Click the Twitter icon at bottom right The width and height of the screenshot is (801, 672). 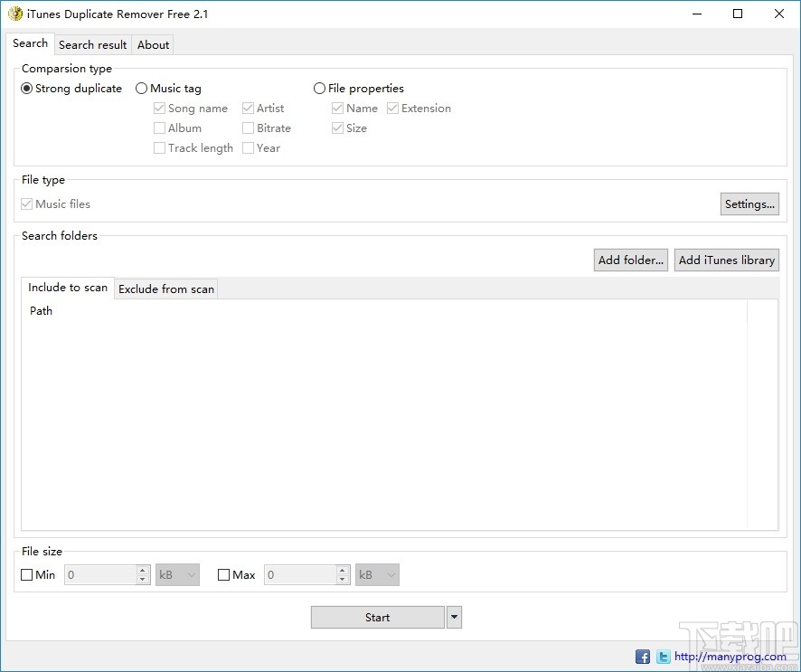(x=663, y=657)
